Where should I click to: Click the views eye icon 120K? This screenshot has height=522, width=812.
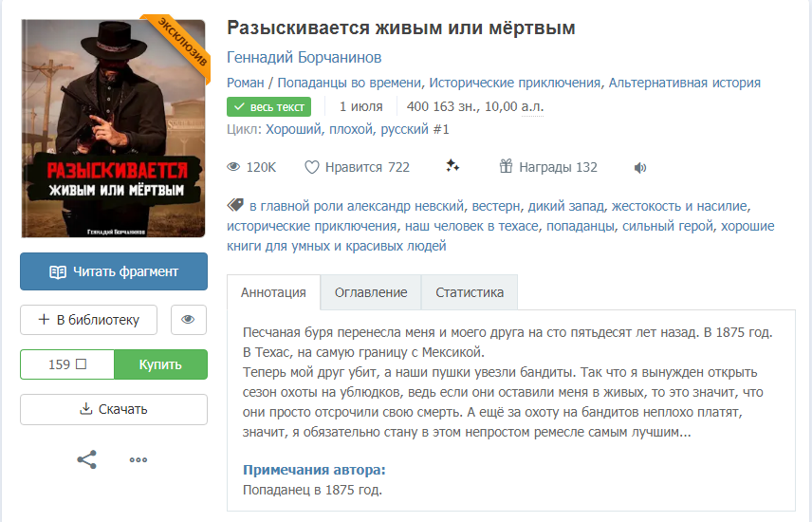point(233,167)
